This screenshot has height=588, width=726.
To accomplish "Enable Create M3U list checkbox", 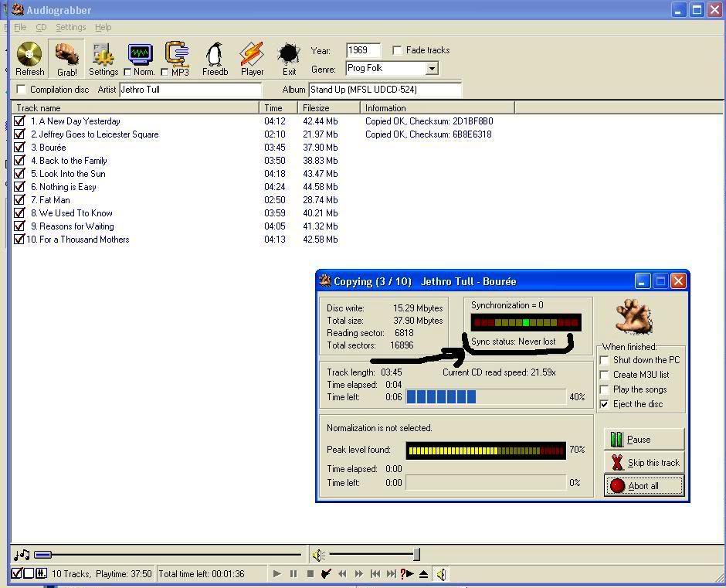I will [604, 375].
